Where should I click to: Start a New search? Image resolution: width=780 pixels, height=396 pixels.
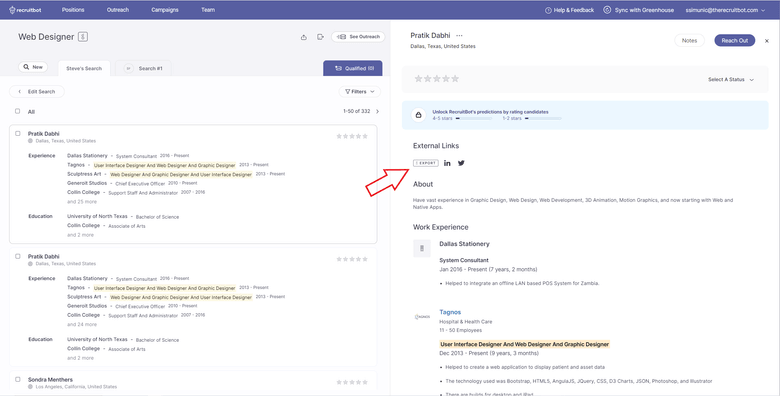click(x=33, y=67)
